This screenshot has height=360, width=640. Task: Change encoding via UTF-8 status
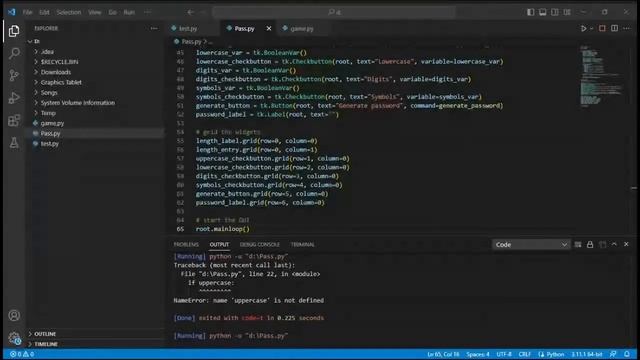[504, 354]
